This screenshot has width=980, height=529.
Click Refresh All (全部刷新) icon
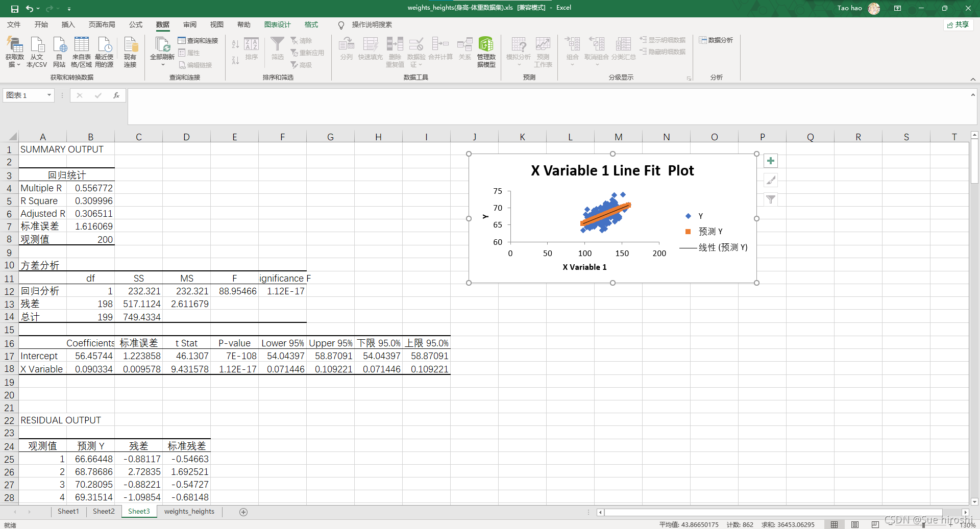pyautogui.click(x=162, y=45)
